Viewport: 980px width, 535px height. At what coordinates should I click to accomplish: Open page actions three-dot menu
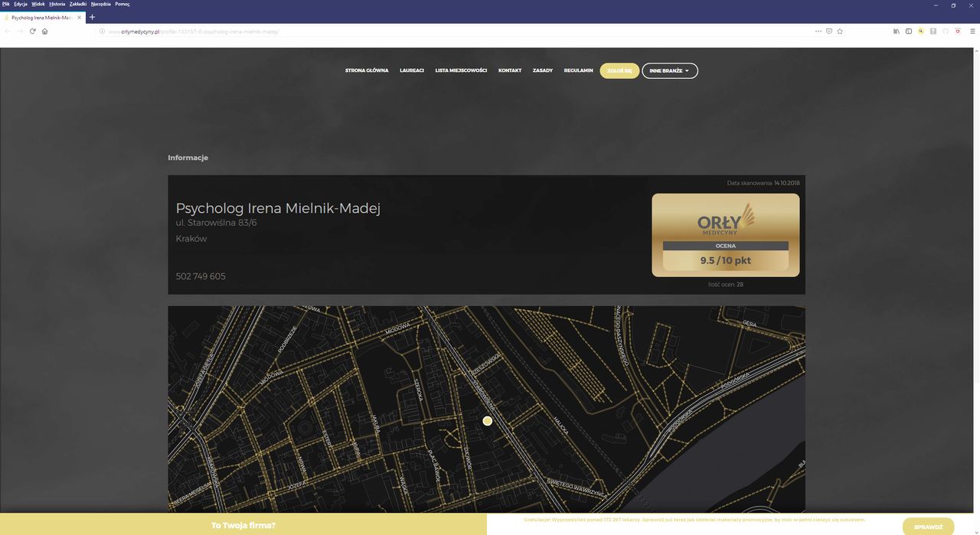coord(818,31)
